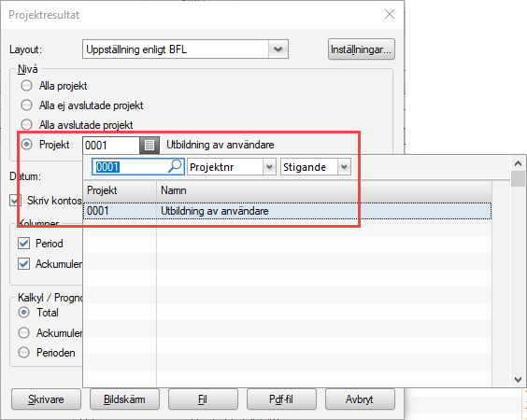
Task: Select the Alla projekt radio button
Action: [x=26, y=86]
